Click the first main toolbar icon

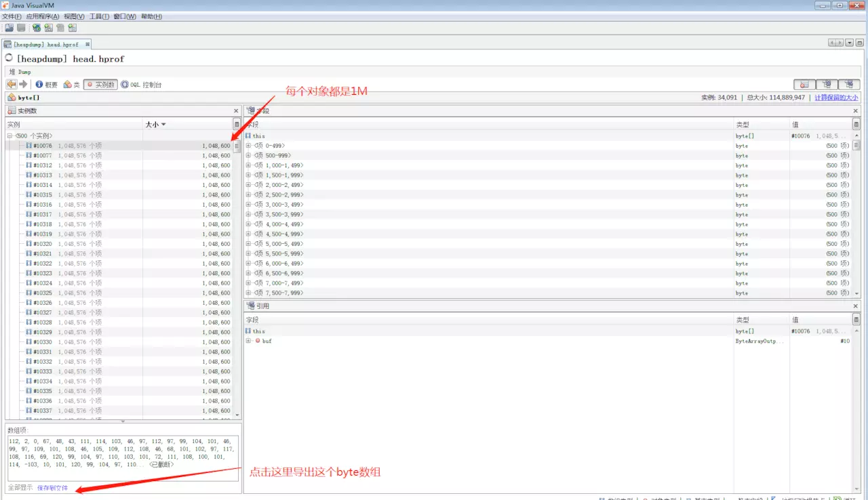(x=9, y=28)
